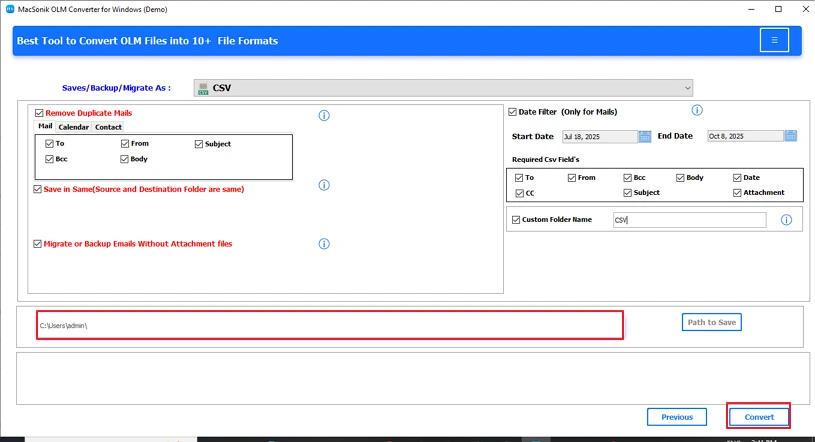Uncheck the Remove Duplicate Mails checkbox
Screen dimensions: 815x442
[39, 114]
